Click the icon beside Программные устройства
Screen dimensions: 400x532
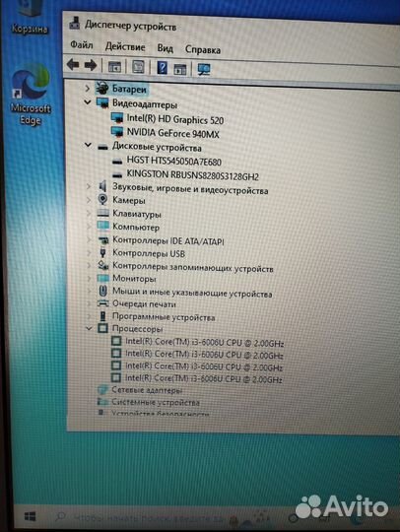(102, 316)
